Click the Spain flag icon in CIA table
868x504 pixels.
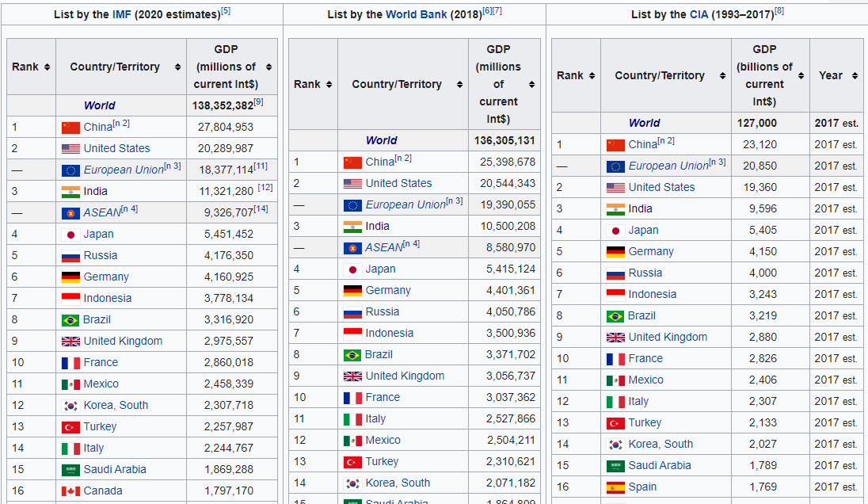click(x=615, y=487)
